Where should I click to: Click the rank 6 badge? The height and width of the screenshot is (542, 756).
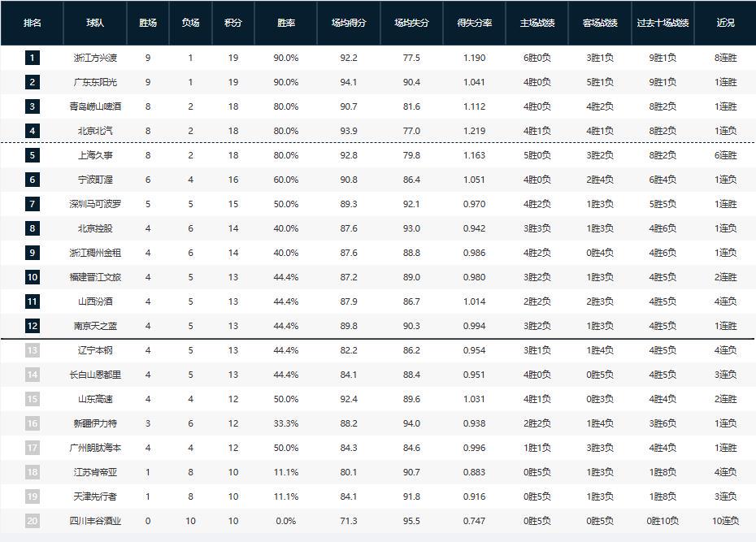click(x=33, y=180)
